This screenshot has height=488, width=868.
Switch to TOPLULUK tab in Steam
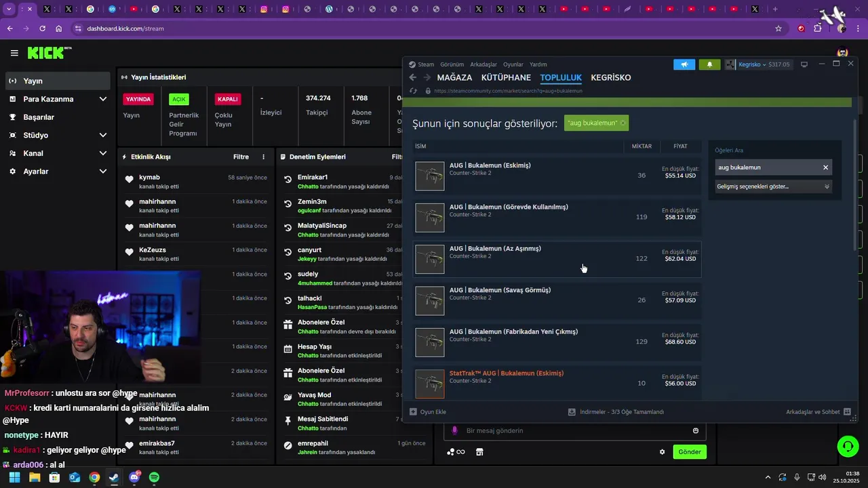(561, 77)
